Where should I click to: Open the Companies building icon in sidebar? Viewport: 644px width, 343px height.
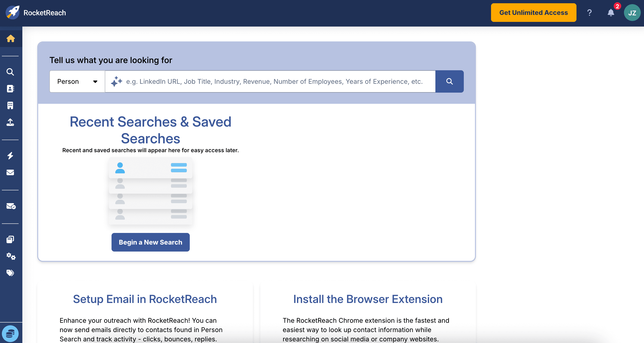tap(10, 105)
